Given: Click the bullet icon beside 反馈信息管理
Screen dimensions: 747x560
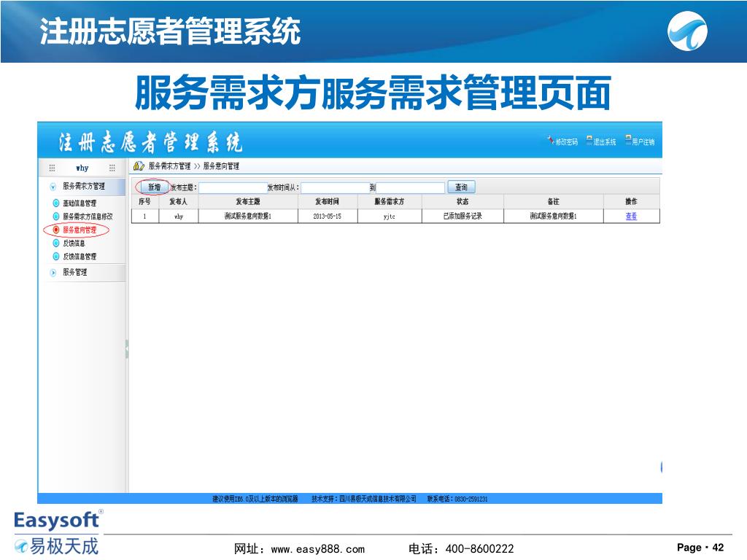Looking at the screenshot, I should pyautogui.click(x=56, y=256).
